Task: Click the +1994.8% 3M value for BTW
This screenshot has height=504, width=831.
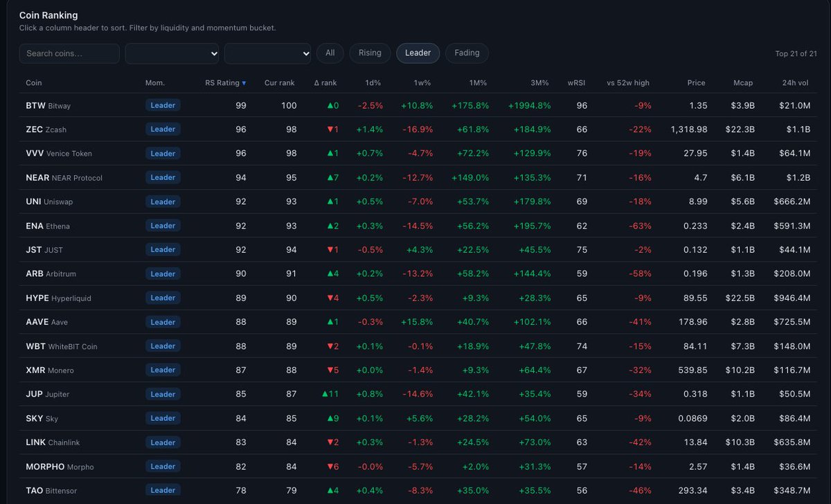Action: coord(529,106)
